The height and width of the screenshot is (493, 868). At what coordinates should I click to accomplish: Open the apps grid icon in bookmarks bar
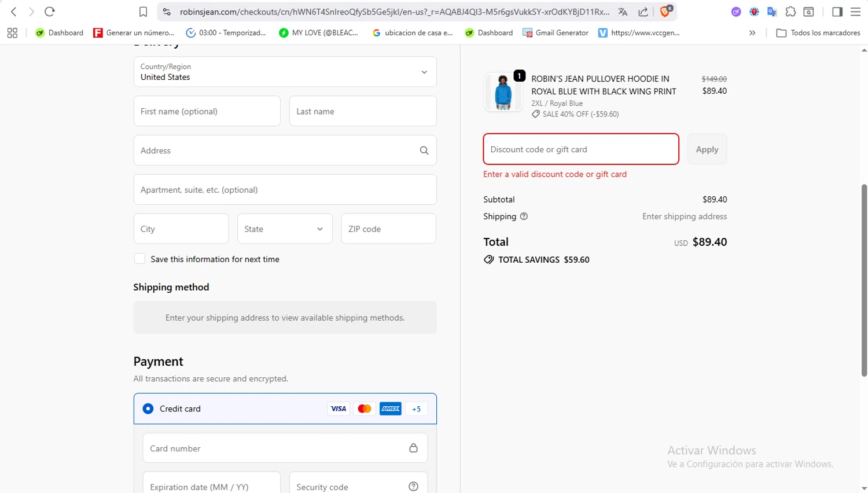pos(12,33)
